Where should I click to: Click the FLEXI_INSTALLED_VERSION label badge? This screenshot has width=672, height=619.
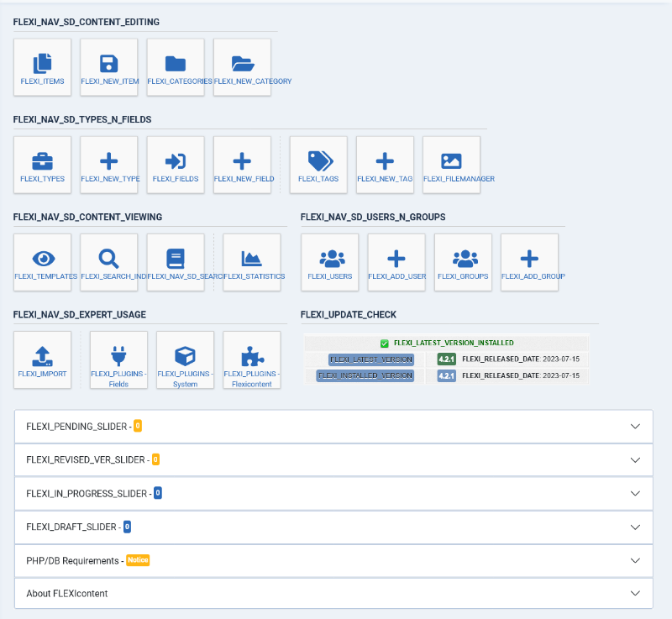pyautogui.click(x=365, y=375)
